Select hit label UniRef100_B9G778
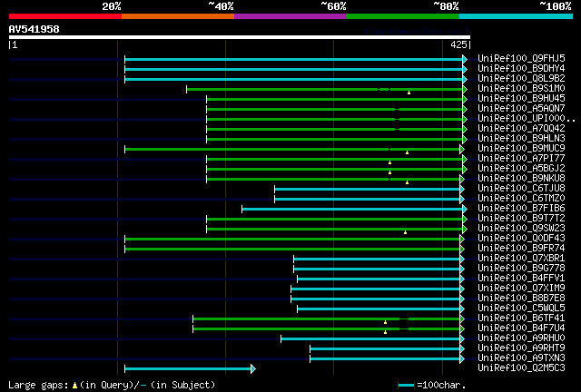 (x=521, y=269)
